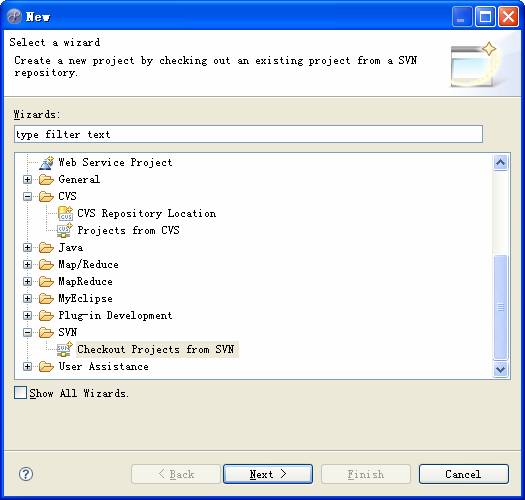Click the Plug-in Development folder icon
Viewport: 525px width, 500px height.
pos(46,316)
